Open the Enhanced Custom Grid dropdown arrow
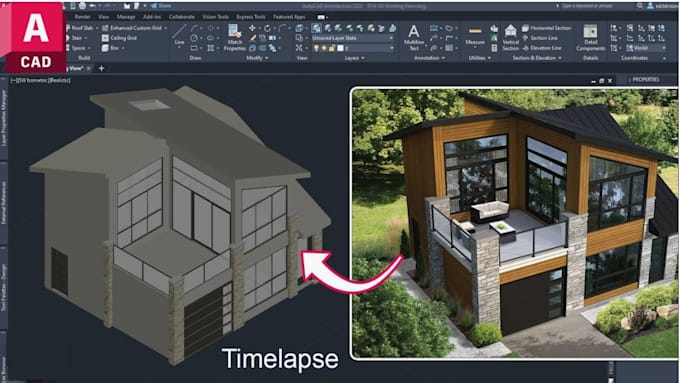This screenshot has width=680, height=383. 166,28
